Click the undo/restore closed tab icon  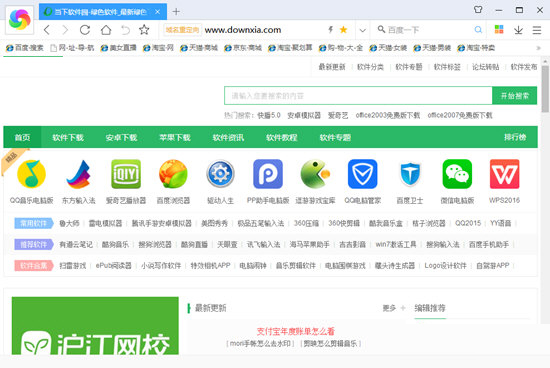125,30
